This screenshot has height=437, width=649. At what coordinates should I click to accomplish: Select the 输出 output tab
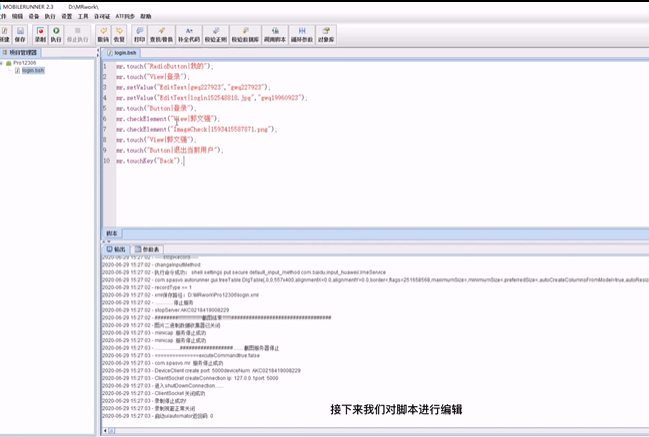click(117, 249)
